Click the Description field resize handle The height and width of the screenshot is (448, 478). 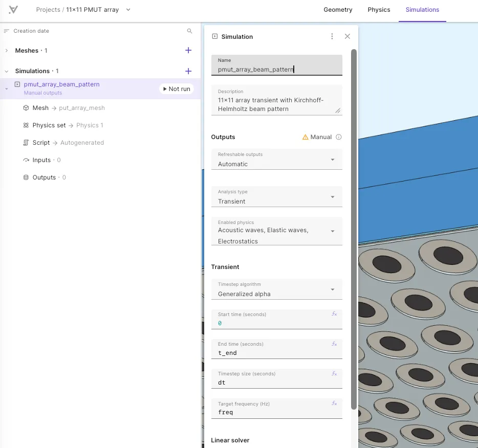click(338, 111)
